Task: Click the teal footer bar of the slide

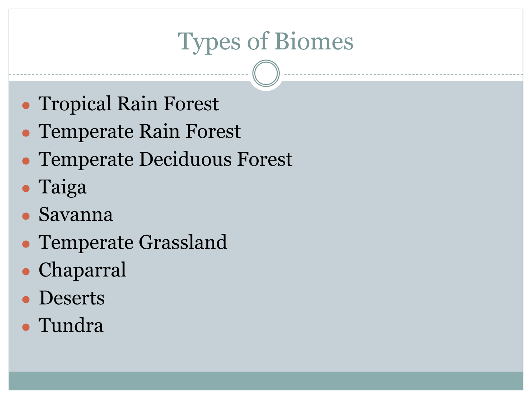Action: [x=266, y=381]
